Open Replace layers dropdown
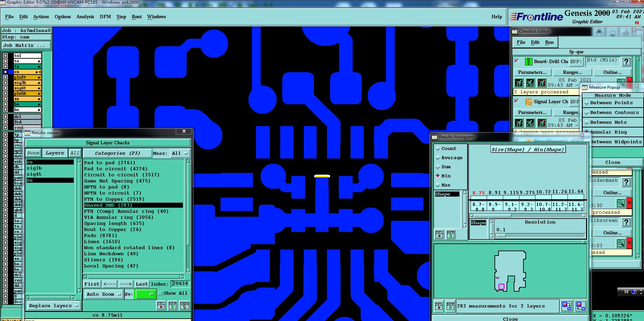 tap(53, 306)
